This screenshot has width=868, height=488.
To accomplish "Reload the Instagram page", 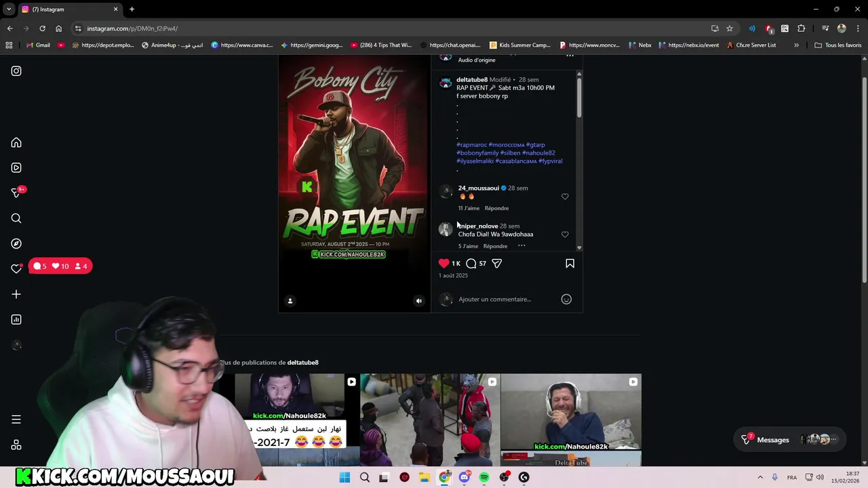I will click(x=42, y=28).
